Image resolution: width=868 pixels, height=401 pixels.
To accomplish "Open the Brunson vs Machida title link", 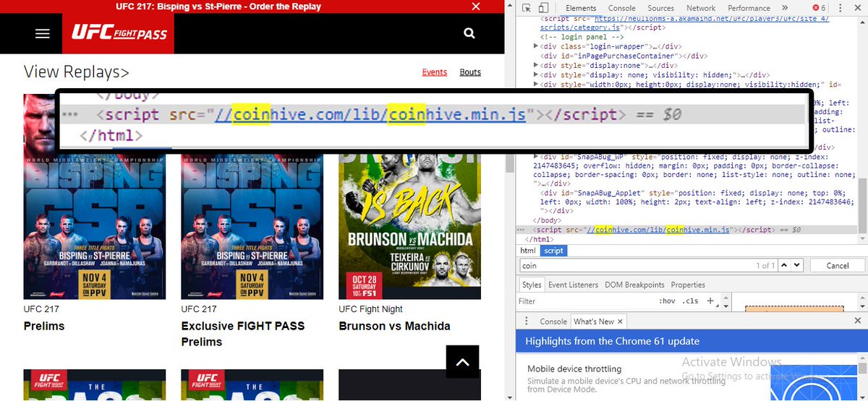I will pyautogui.click(x=394, y=326).
